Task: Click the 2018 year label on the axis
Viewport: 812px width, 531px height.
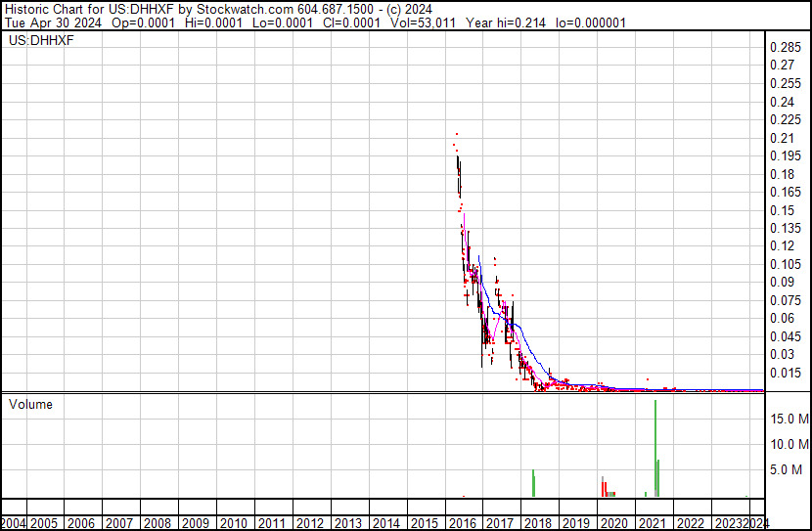Action: (x=538, y=523)
